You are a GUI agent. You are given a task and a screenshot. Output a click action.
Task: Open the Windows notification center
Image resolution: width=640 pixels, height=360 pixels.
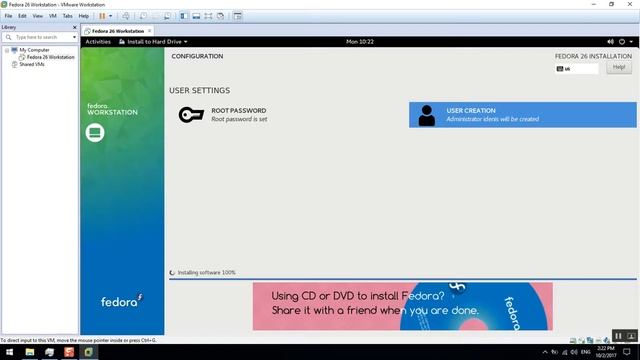click(x=627, y=352)
